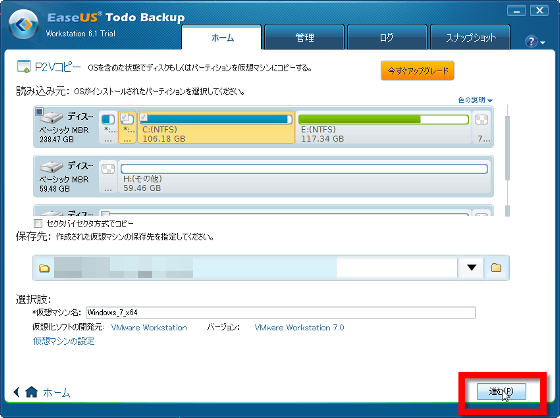Click the home icon at bottom left
Viewport: 560px width, 418px height.
pyautogui.click(x=32, y=392)
